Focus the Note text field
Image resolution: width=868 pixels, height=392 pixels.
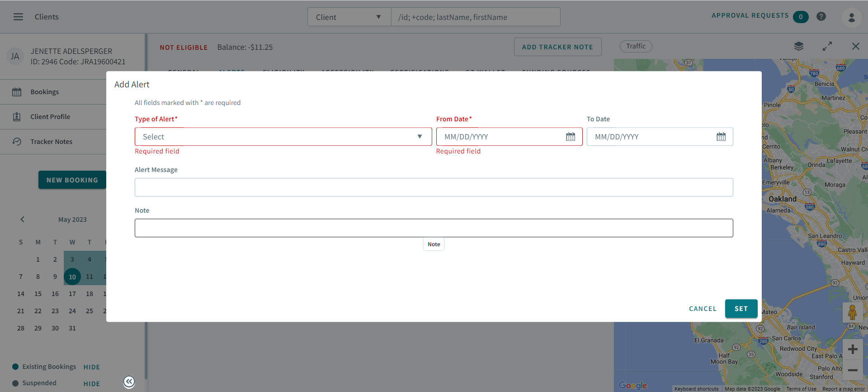coord(434,228)
